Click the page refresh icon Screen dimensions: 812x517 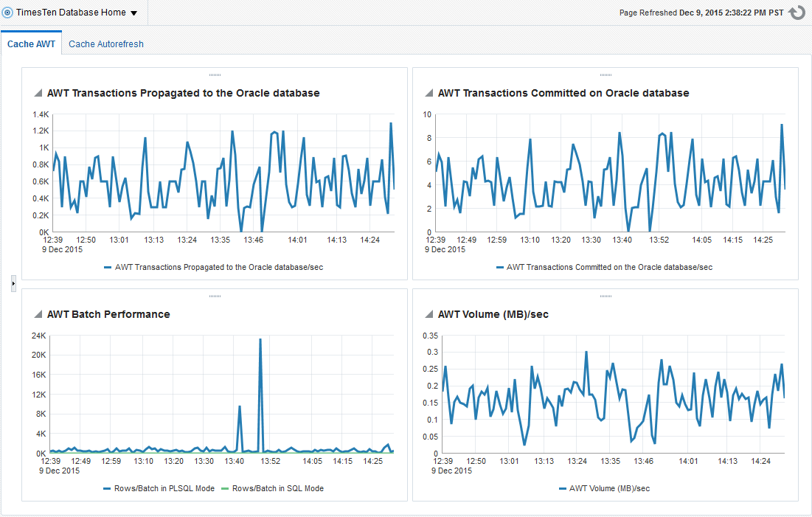click(x=797, y=13)
